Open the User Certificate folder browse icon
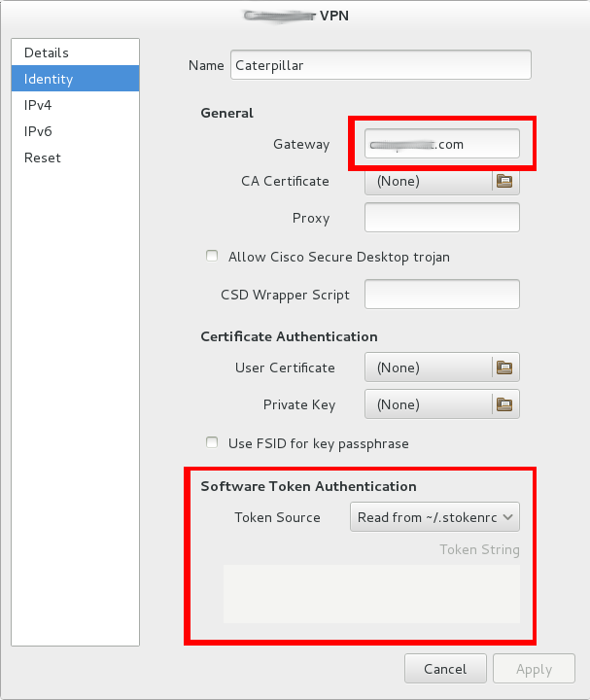This screenshot has width=590, height=700. tap(504, 367)
